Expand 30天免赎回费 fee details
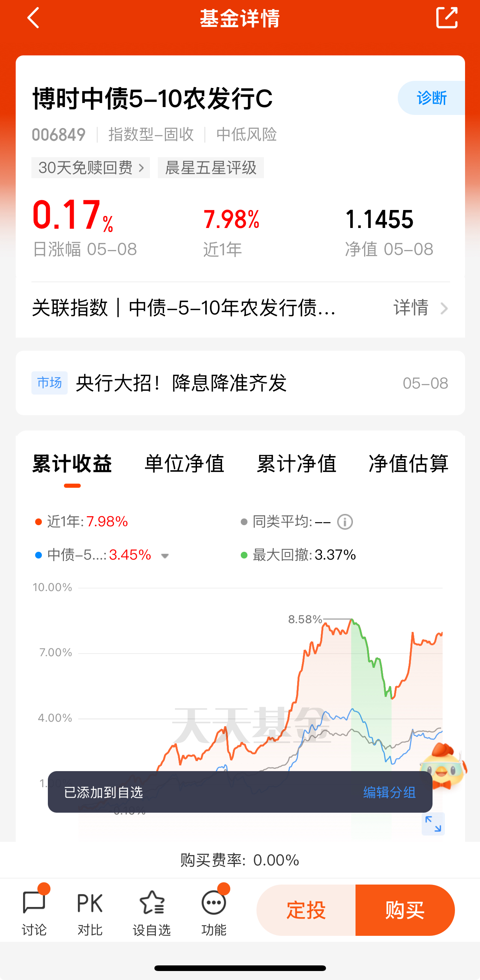Screen dimensions: 480x980 tap(90, 167)
